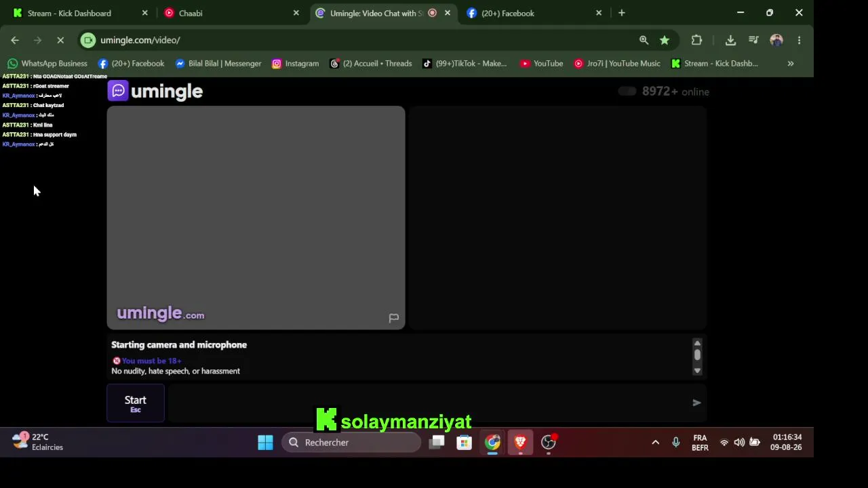This screenshot has height=488, width=868.
Task: Click the 'Chat kaytzad' chat message
Action: tap(33, 105)
